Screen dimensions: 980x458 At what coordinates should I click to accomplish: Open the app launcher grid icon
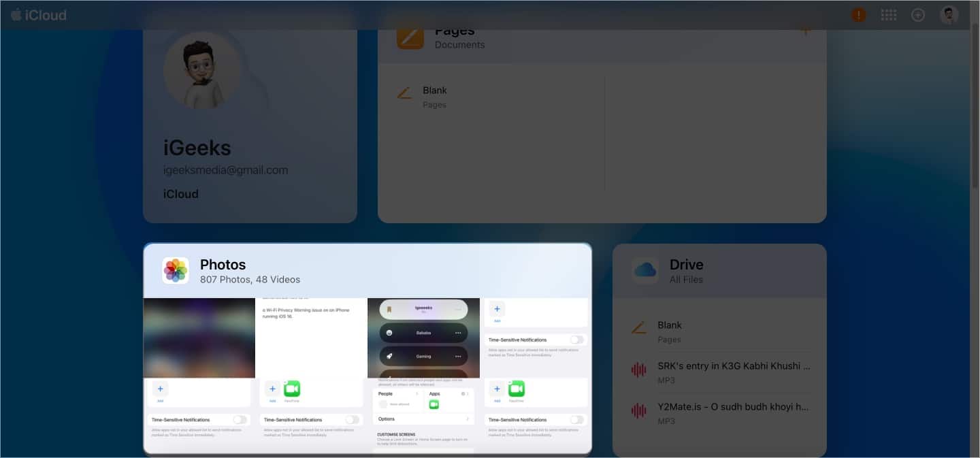click(888, 15)
